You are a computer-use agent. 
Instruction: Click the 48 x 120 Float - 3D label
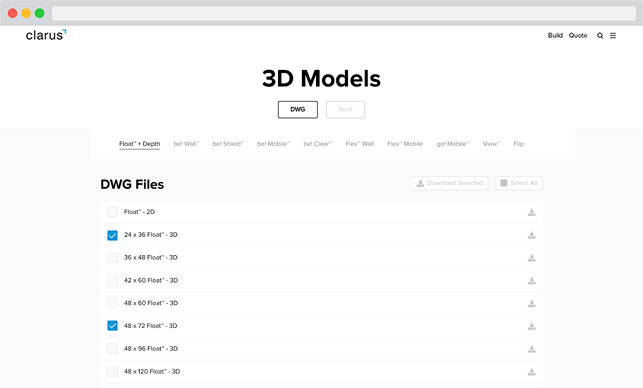pyautogui.click(x=152, y=372)
